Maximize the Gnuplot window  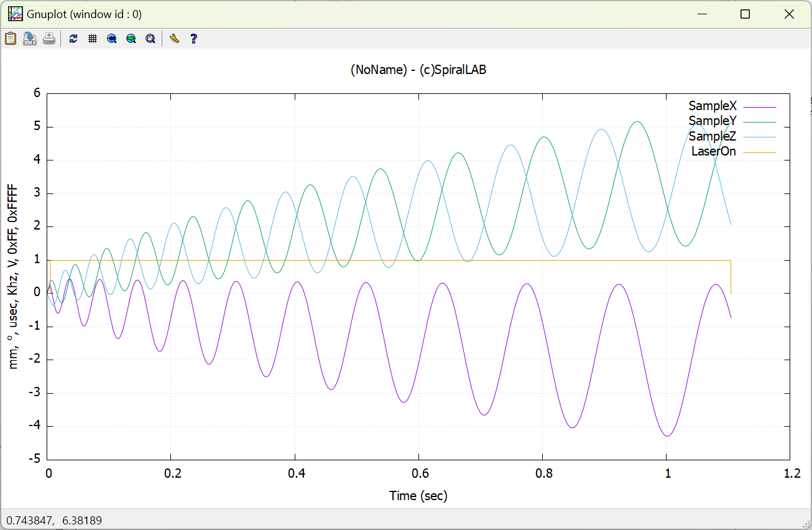coord(745,14)
